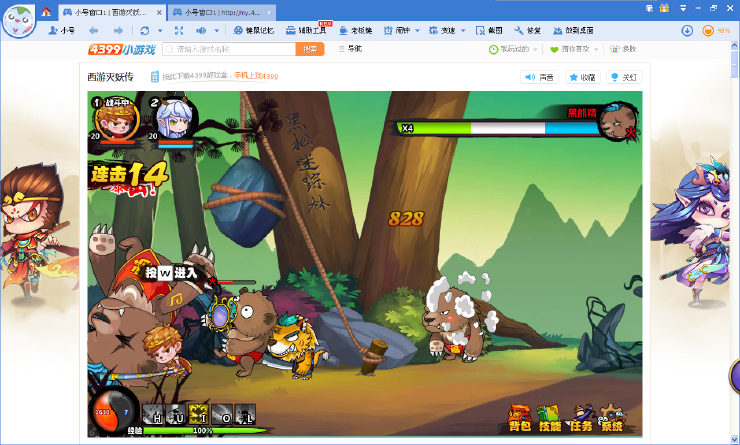Click the 手机上玩4399 orange link
Viewport: 740px width, 445px height.
pos(256,76)
